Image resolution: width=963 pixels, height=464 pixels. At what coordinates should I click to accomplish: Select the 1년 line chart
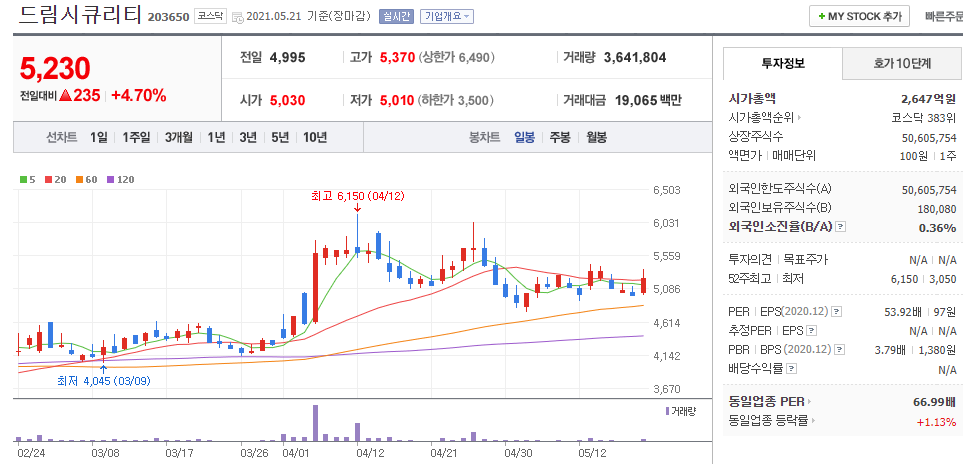tap(216, 137)
